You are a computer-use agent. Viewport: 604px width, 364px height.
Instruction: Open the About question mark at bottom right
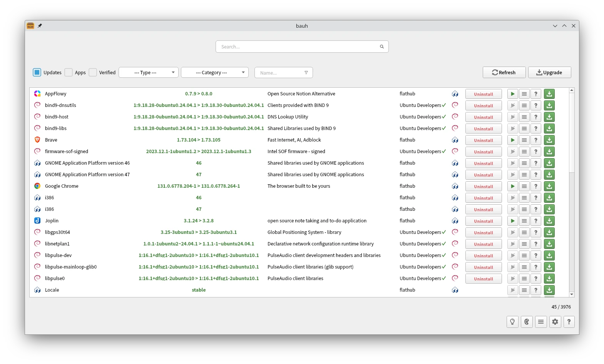pyautogui.click(x=569, y=322)
